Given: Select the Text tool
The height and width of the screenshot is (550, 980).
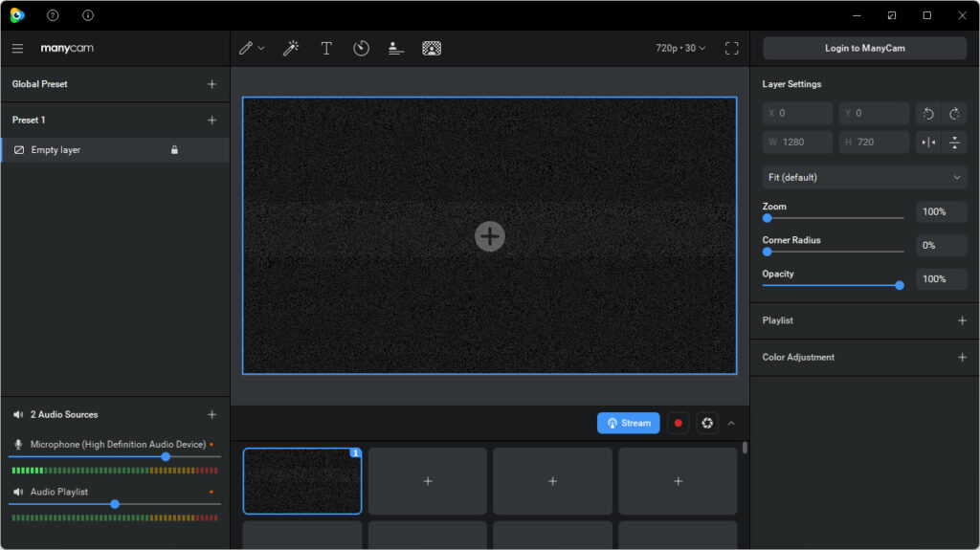Looking at the screenshot, I should 326,48.
